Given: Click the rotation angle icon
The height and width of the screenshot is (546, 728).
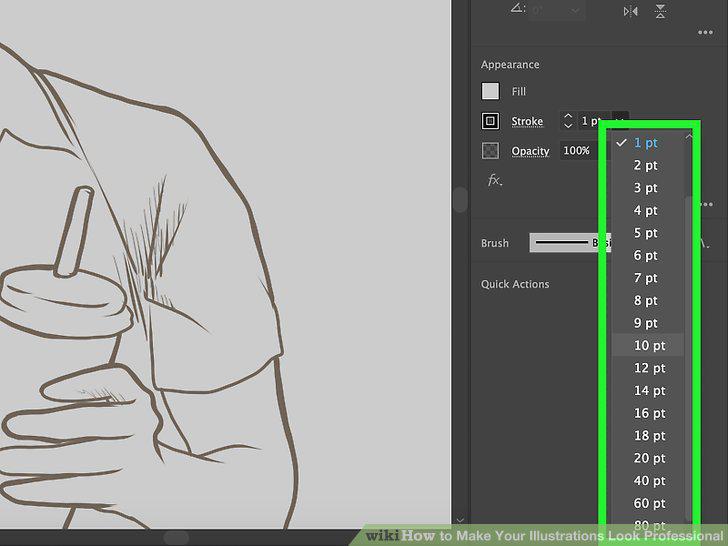Looking at the screenshot, I should pos(518,9).
